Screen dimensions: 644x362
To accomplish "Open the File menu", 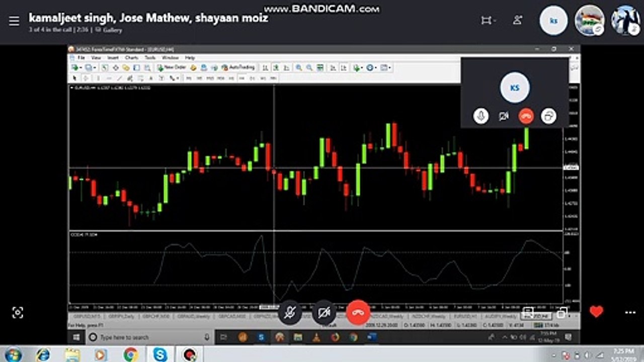I will pyautogui.click(x=80, y=58).
